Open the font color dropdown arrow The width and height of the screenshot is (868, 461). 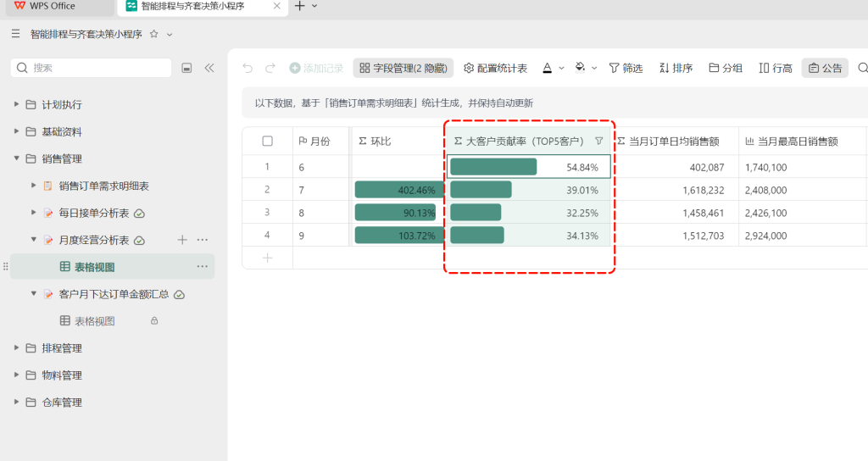[x=561, y=68]
